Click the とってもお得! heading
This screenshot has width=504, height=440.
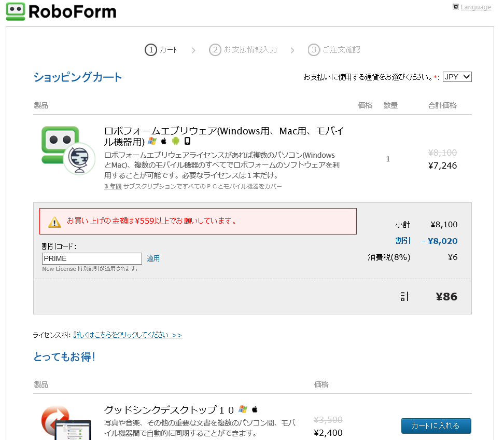pyautogui.click(x=64, y=356)
